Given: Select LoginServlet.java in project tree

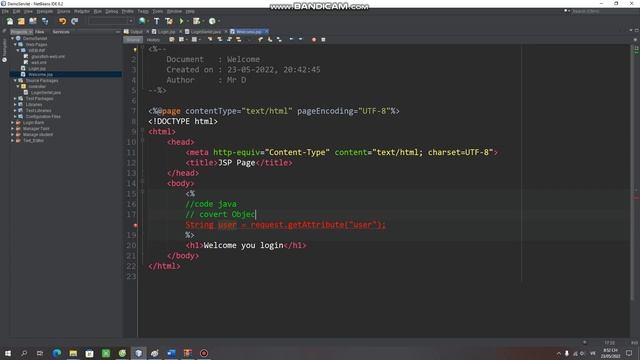Looking at the screenshot, I should [46, 92].
